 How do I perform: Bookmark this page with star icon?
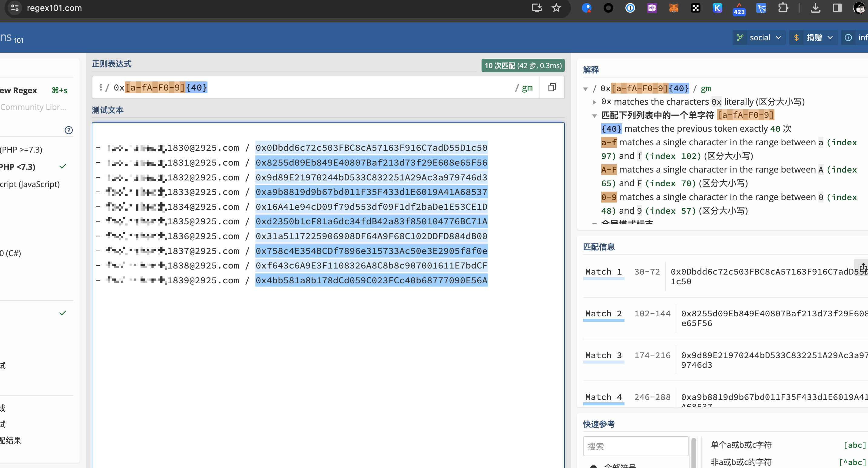click(556, 8)
